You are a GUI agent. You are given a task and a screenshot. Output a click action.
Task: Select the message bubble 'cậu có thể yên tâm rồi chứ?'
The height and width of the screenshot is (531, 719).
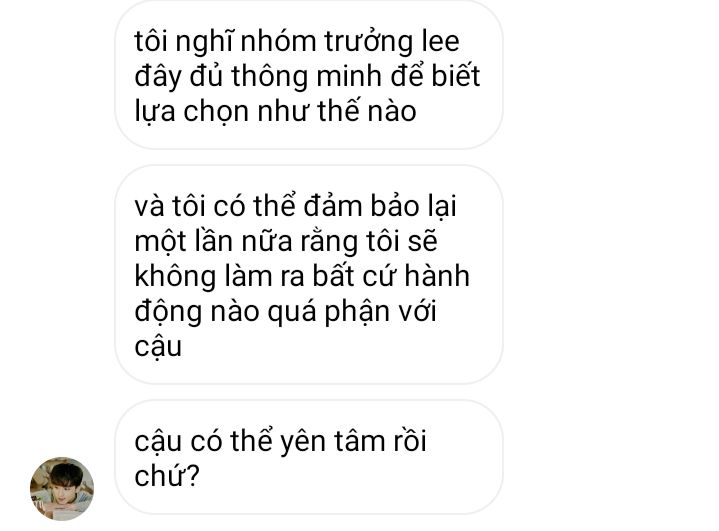click(x=309, y=457)
